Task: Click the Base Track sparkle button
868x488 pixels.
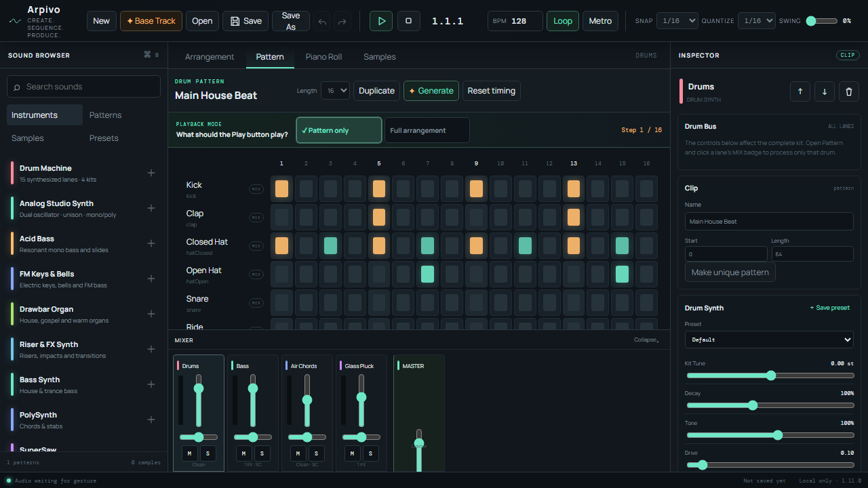Action: tap(151, 21)
